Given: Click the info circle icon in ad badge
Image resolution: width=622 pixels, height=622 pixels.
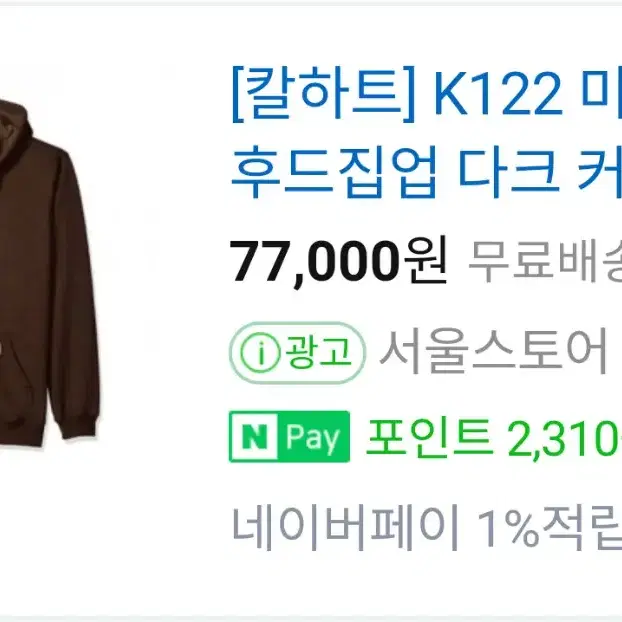Looking at the screenshot, I should [x=261, y=352].
